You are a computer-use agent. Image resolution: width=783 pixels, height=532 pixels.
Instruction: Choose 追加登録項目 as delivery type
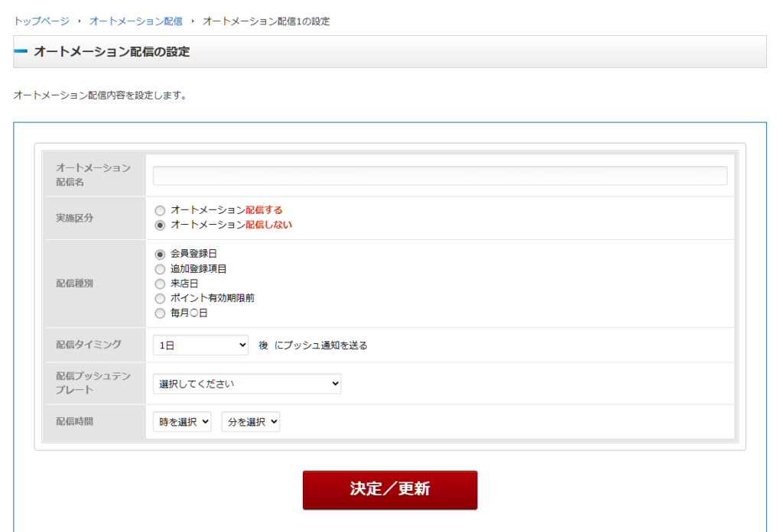pyautogui.click(x=160, y=269)
